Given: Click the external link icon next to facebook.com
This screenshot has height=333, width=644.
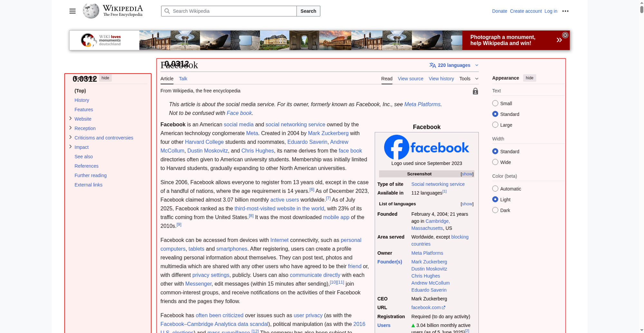Looking at the screenshot, I should pos(444,308).
